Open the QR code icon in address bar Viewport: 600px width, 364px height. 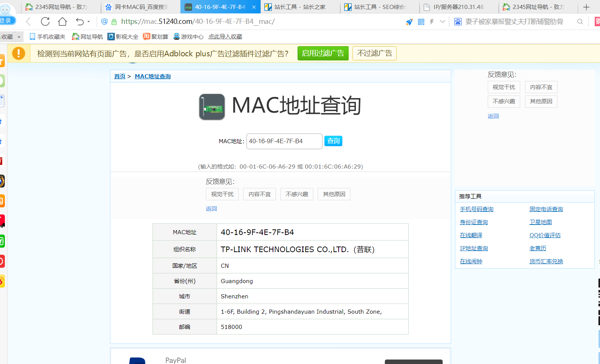tap(421, 22)
